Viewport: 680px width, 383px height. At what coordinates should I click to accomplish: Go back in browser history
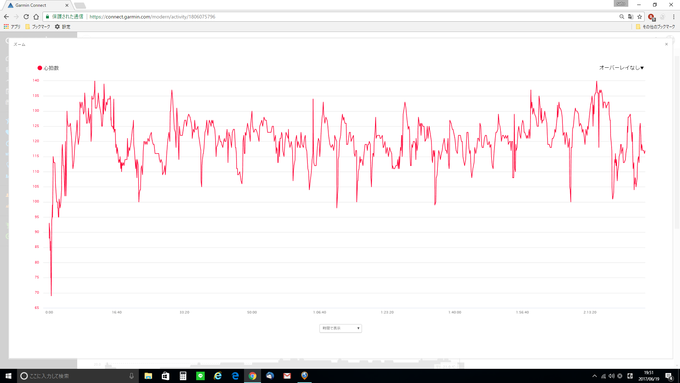6,16
